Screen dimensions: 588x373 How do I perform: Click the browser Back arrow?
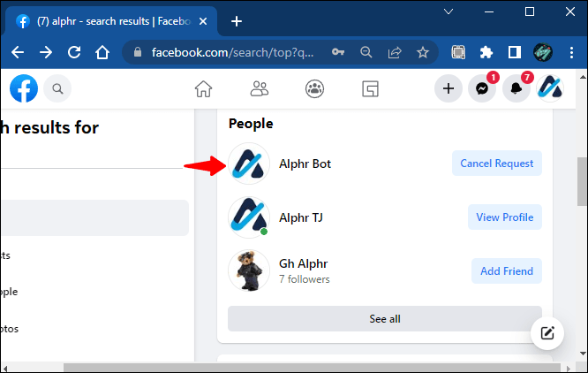18,52
